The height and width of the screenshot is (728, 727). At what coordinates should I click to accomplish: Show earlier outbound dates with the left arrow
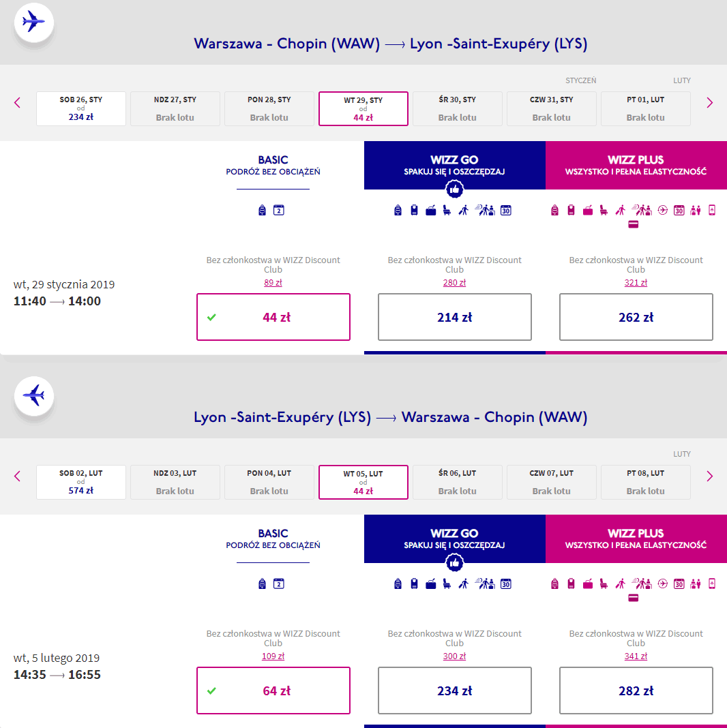point(18,103)
